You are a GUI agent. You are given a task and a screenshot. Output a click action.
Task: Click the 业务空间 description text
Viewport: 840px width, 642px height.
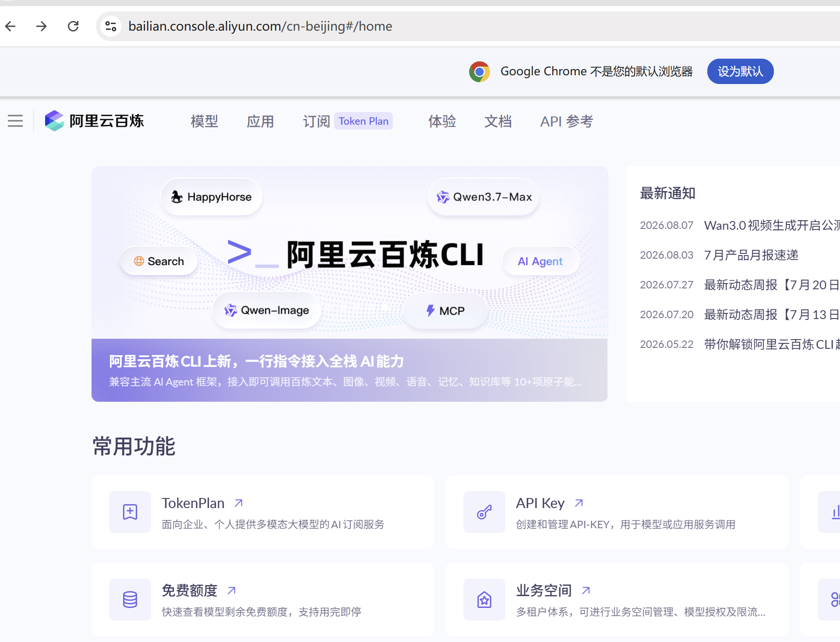tap(641, 612)
